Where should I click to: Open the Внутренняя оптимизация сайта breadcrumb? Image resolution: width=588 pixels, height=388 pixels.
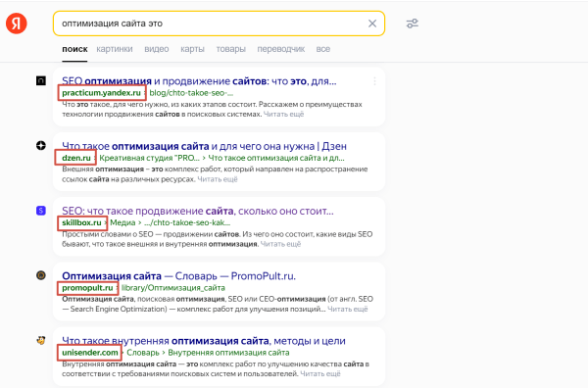228,353
